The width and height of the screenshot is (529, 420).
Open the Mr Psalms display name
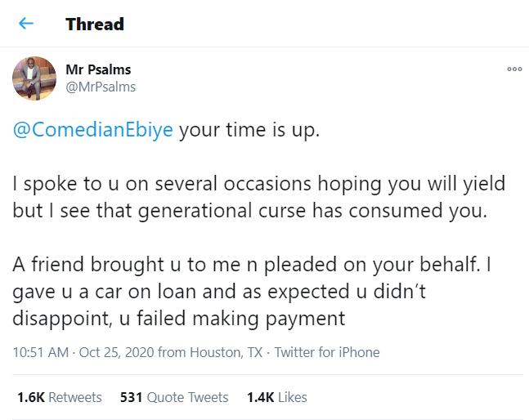pyautogui.click(x=98, y=69)
